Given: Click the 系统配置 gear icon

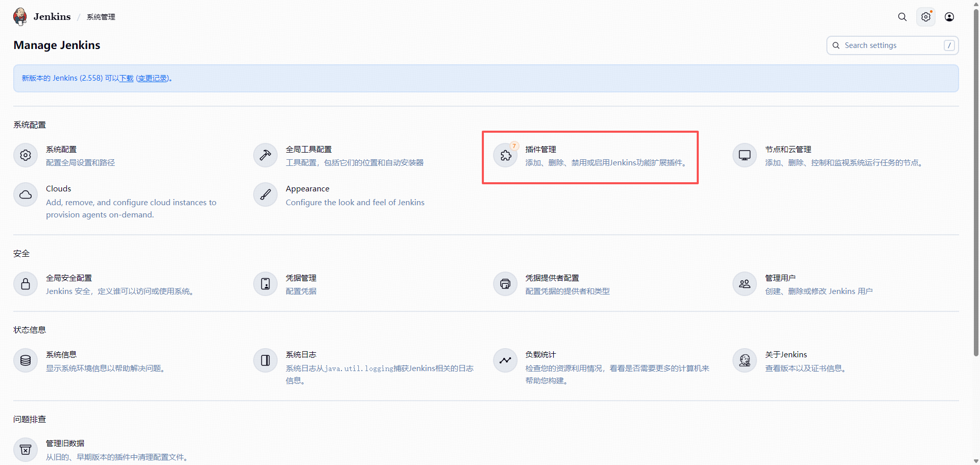Looking at the screenshot, I should click(x=26, y=155).
